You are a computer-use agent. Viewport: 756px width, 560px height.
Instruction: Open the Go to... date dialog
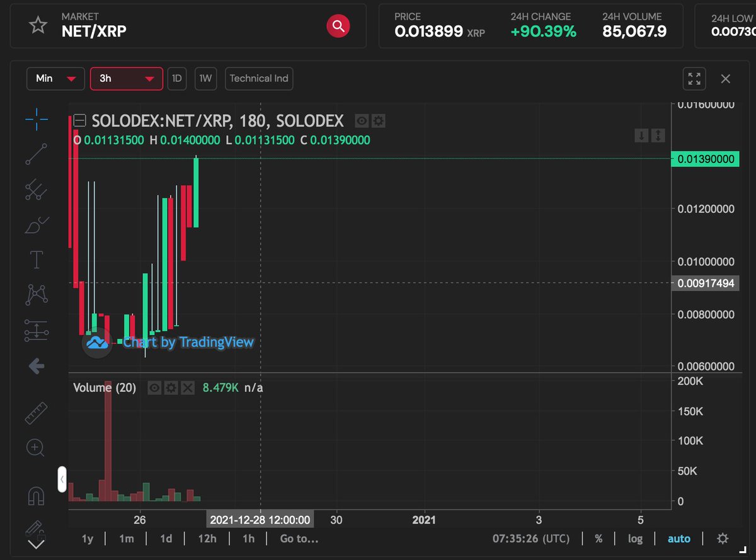click(299, 539)
